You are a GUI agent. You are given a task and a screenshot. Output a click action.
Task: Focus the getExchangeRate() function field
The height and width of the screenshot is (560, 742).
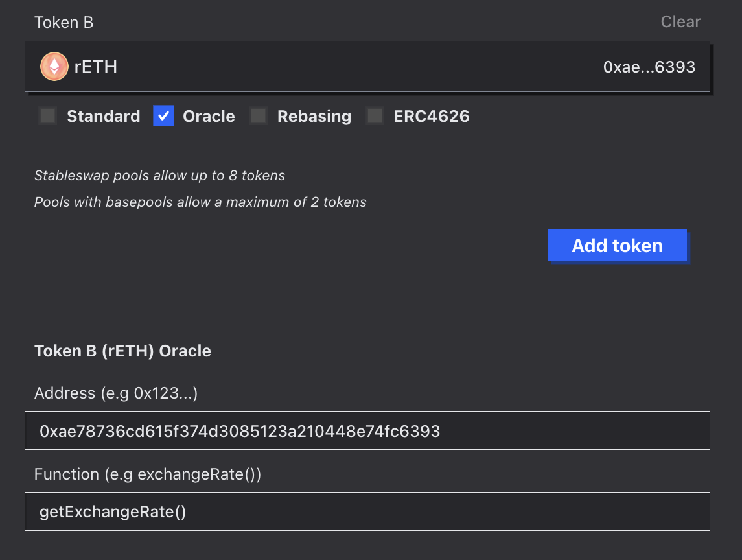click(367, 511)
